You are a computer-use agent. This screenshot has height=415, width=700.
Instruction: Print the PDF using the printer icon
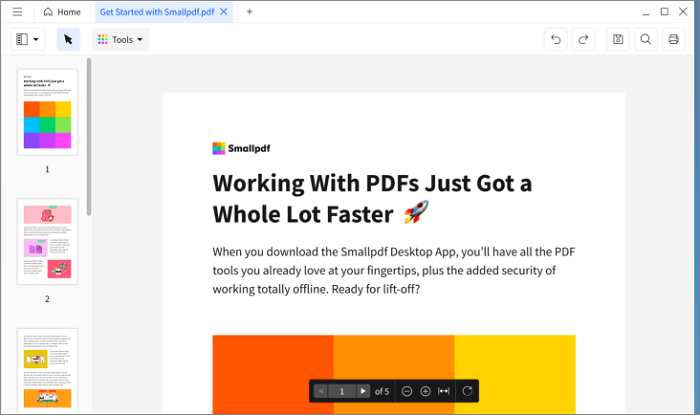point(673,39)
